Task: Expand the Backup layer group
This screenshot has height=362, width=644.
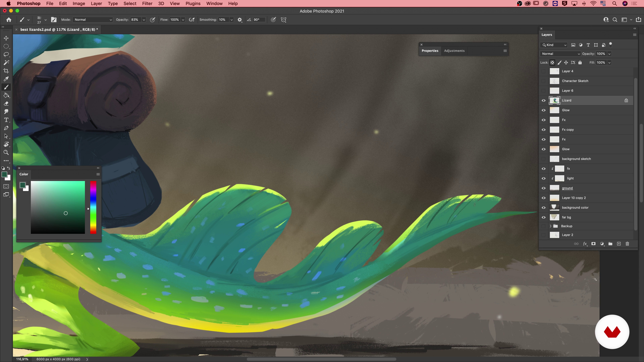Action: tap(550, 226)
